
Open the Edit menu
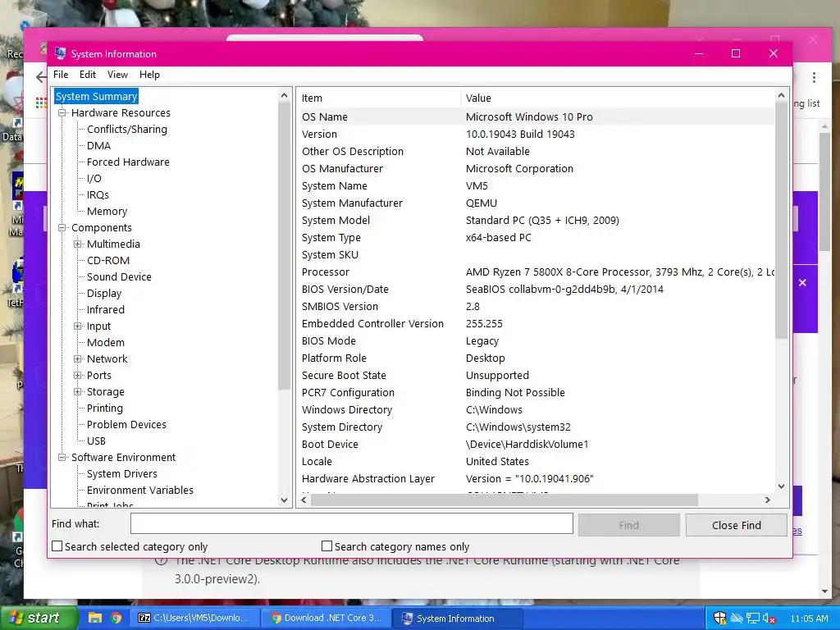[x=87, y=75]
